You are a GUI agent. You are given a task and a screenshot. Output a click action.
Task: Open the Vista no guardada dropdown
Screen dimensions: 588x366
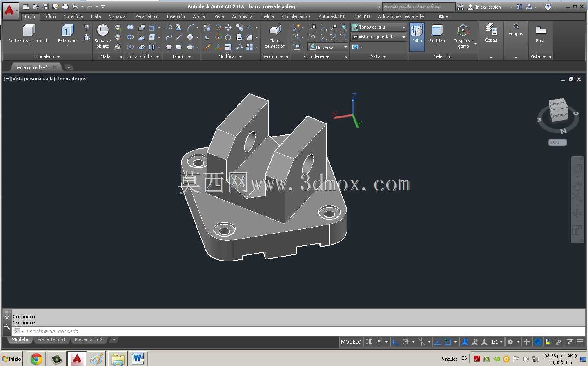pos(379,37)
